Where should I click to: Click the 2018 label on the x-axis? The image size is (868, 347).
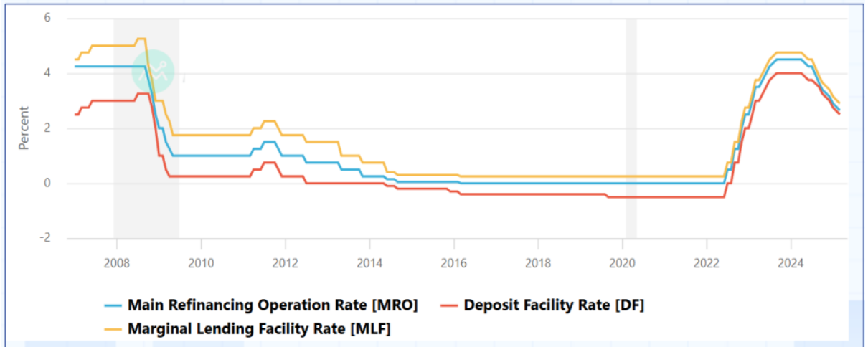(537, 262)
